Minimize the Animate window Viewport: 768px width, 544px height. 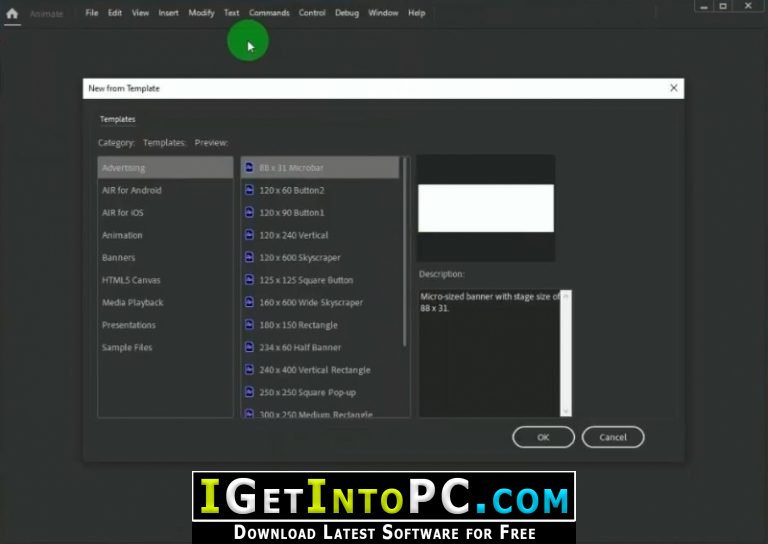tap(704, 6)
